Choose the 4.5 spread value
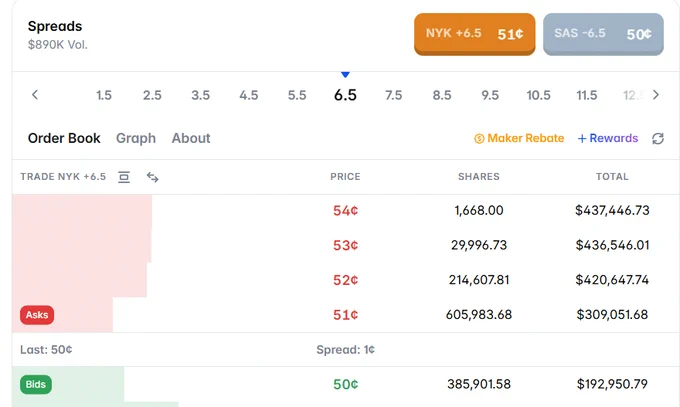The height and width of the screenshot is (407, 680). click(x=248, y=95)
